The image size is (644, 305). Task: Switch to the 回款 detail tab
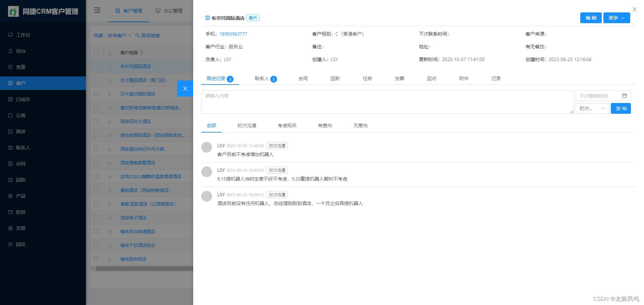click(x=335, y=79)
